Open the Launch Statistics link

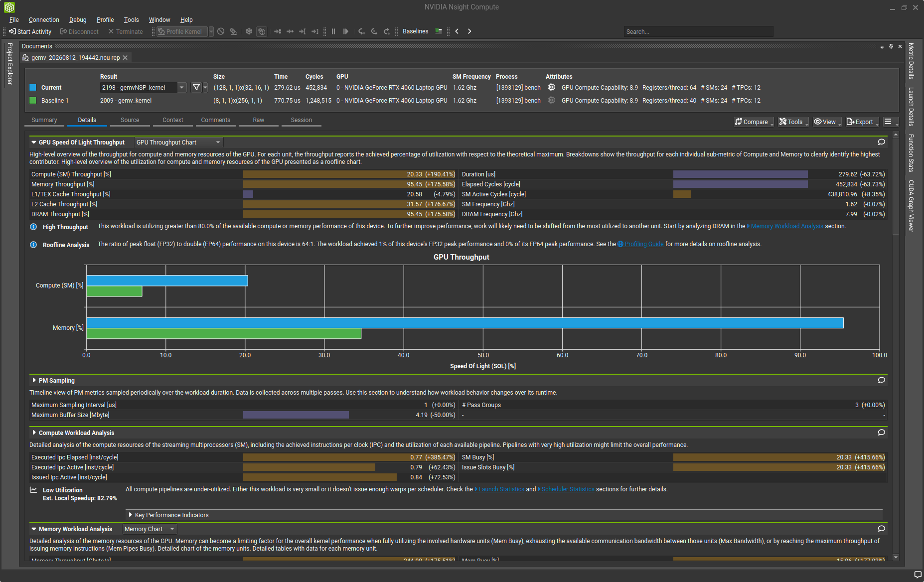point(499,489)
